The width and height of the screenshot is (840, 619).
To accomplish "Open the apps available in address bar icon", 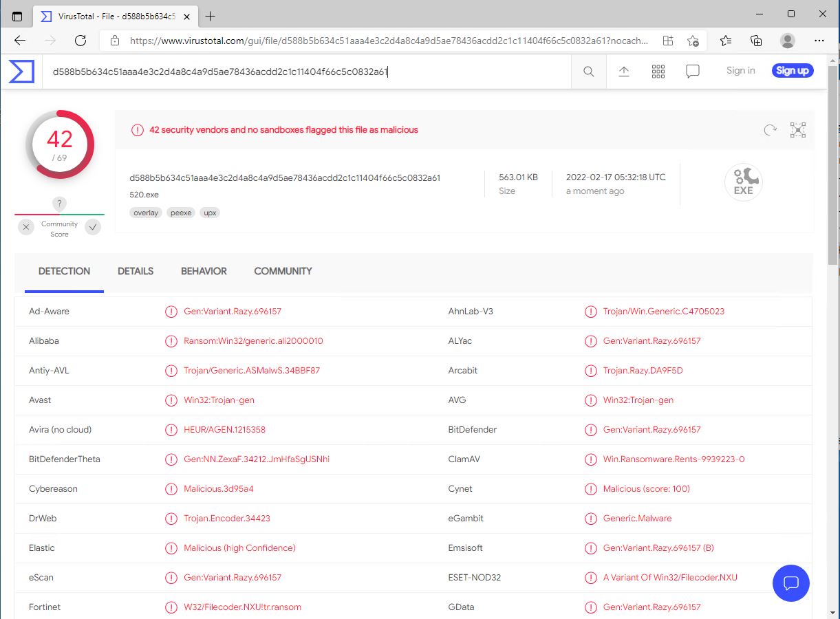I will (668, 41).
